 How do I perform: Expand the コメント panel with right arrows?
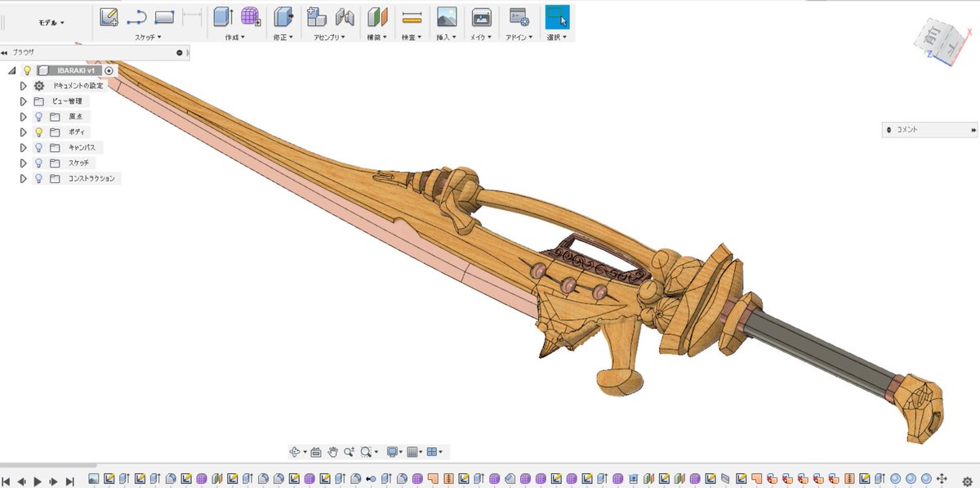(x=973, y=130)
